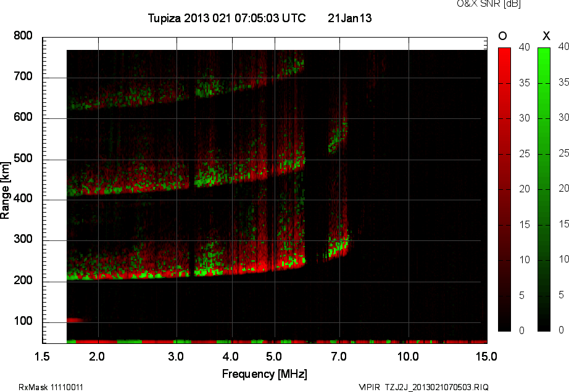
Task: Click the red E-layer echo near 100 km
Action: 75,321
